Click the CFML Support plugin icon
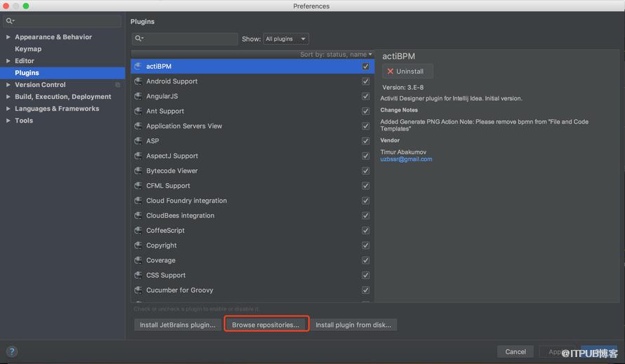Viewport: 625px width, 364px height. pos(138,186)
